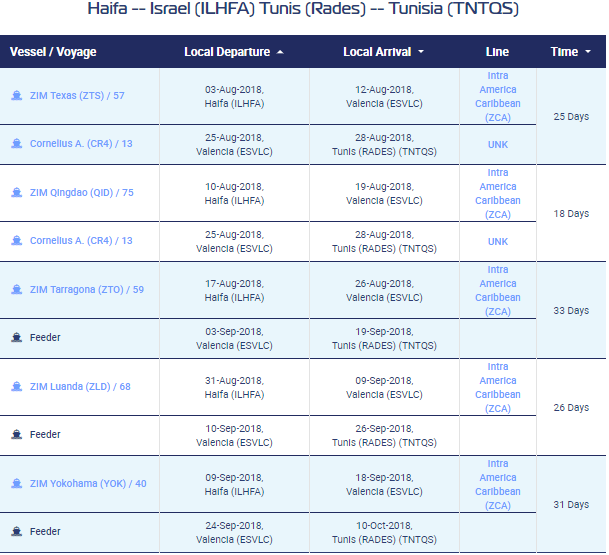Open Intra America Caribbean link in ZIM Texas row

click(x=498, y=96)
